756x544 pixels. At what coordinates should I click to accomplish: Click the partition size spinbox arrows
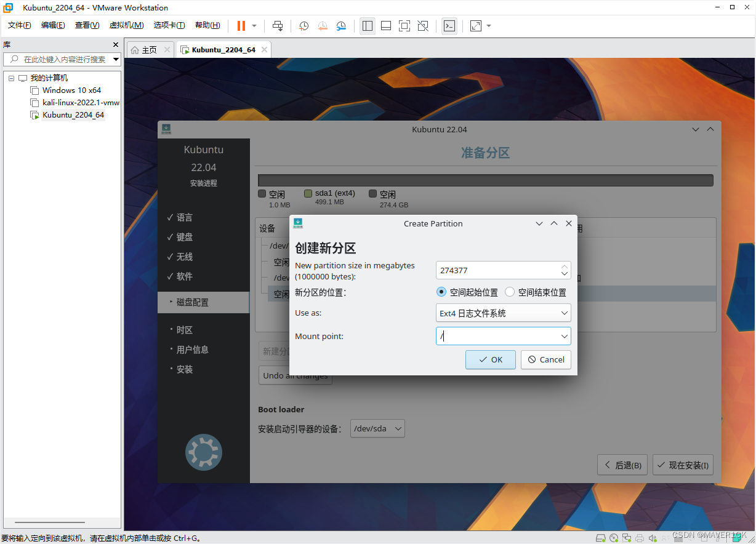[x=565, y=270]
